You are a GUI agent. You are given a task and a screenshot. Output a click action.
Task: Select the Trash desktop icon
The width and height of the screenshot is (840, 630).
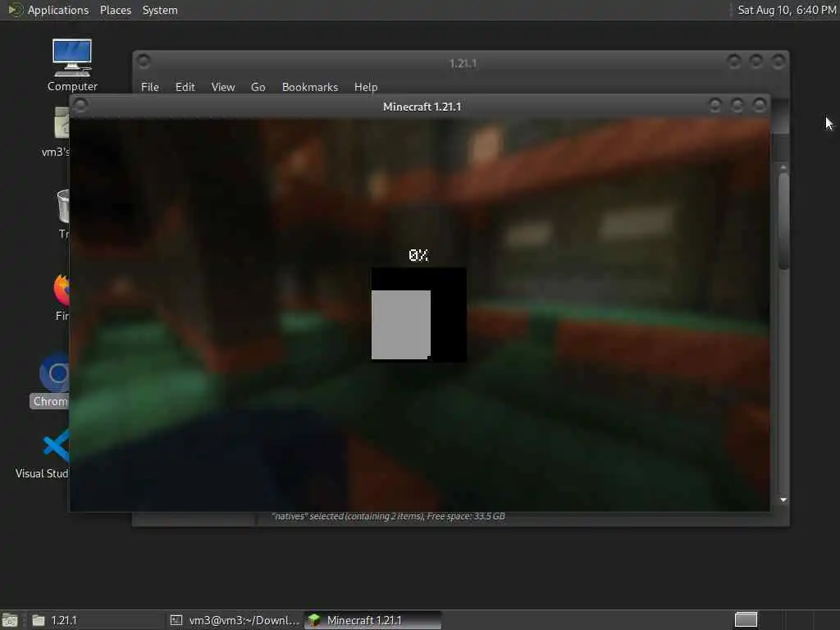coord(63,214)
